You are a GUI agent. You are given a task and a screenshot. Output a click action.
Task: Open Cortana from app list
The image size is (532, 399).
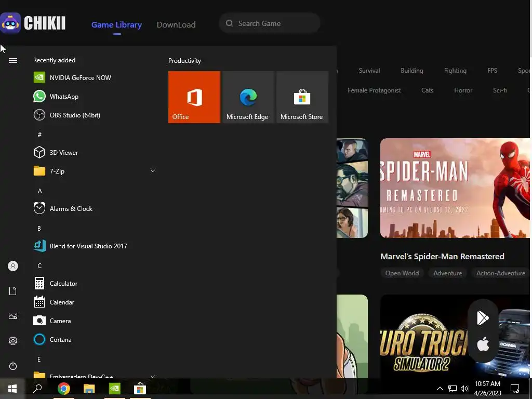94,339
